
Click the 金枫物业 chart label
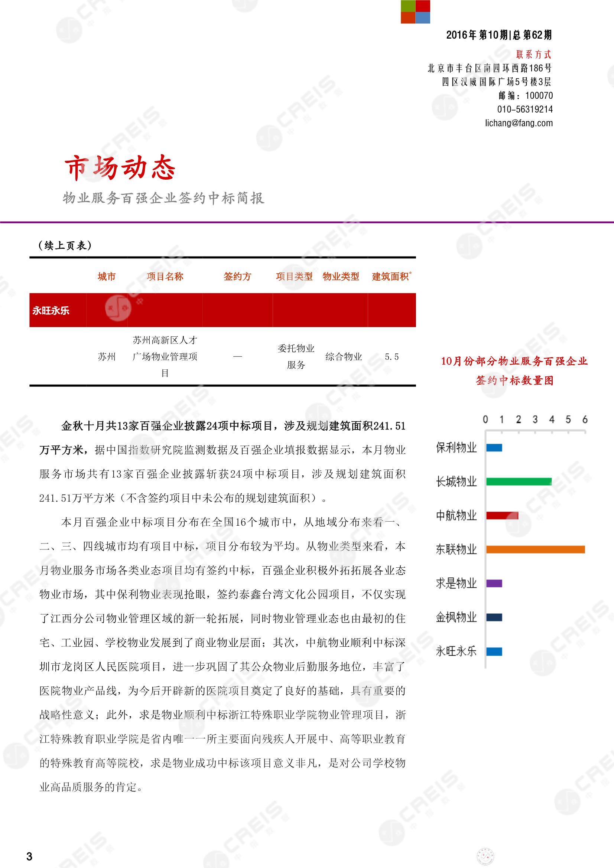point(456,617)
